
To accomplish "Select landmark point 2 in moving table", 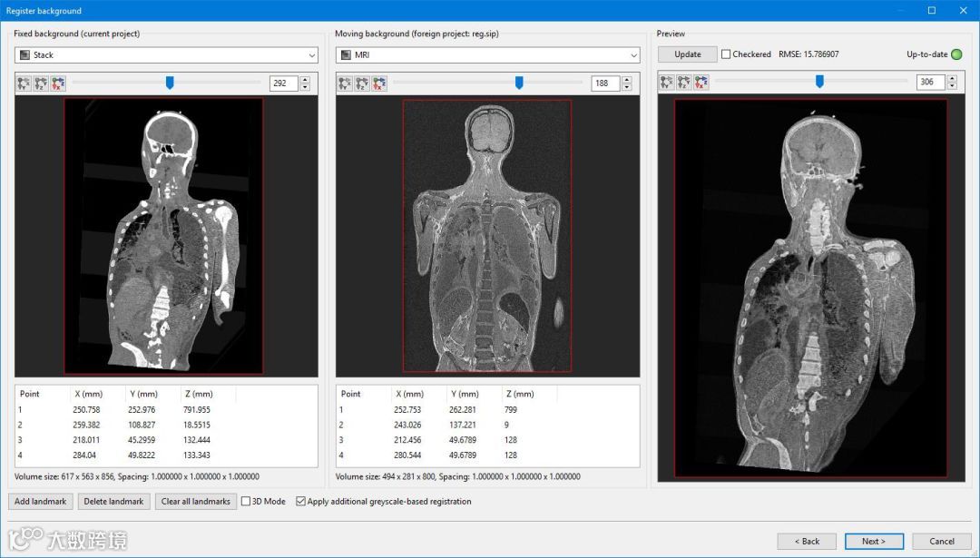I will 487,425.
